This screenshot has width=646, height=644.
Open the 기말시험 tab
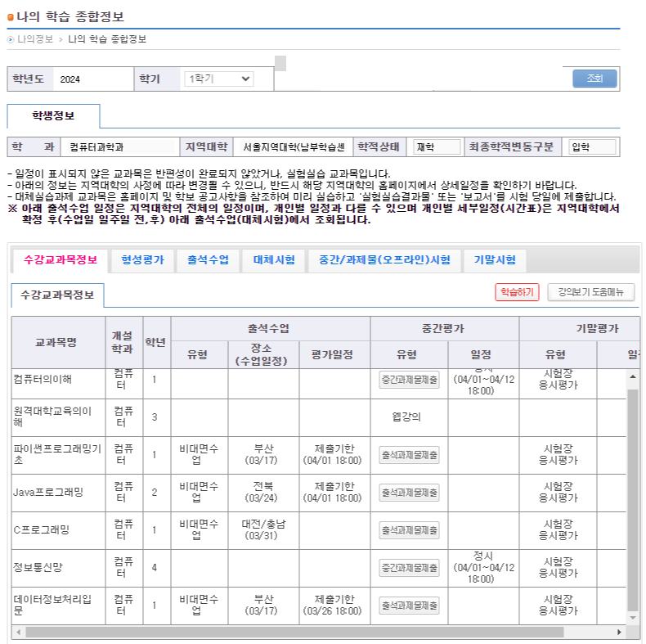495,259
